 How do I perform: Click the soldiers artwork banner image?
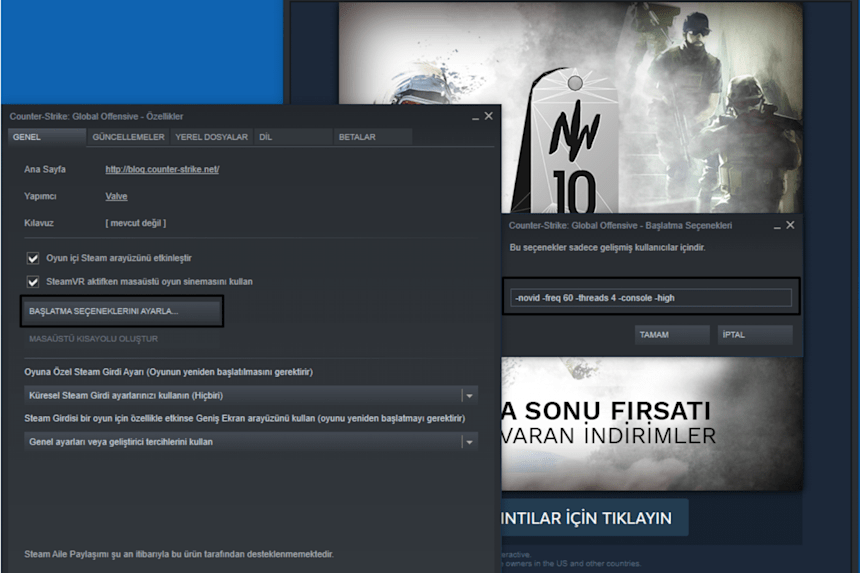(570, 108)
